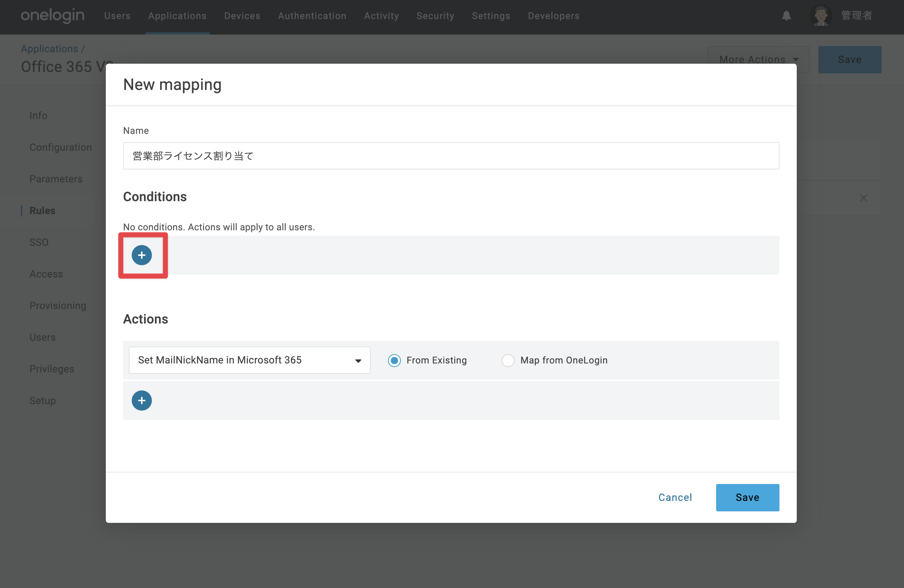Open the Applications top menu
This screenshot has width=904, height=588.
177,16
